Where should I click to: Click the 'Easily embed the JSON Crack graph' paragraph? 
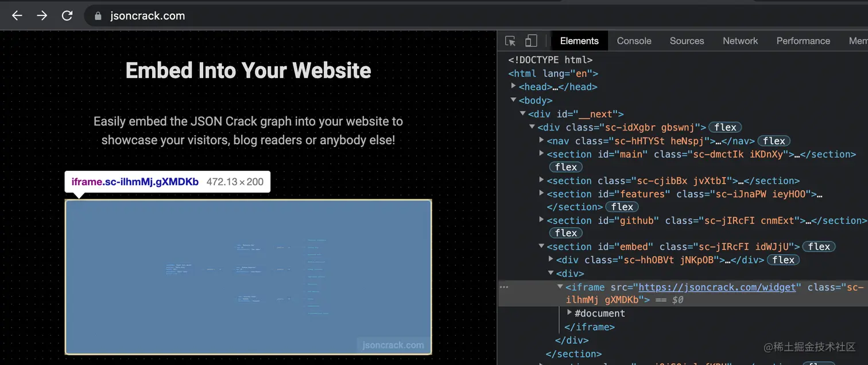[x=248, y=130]
